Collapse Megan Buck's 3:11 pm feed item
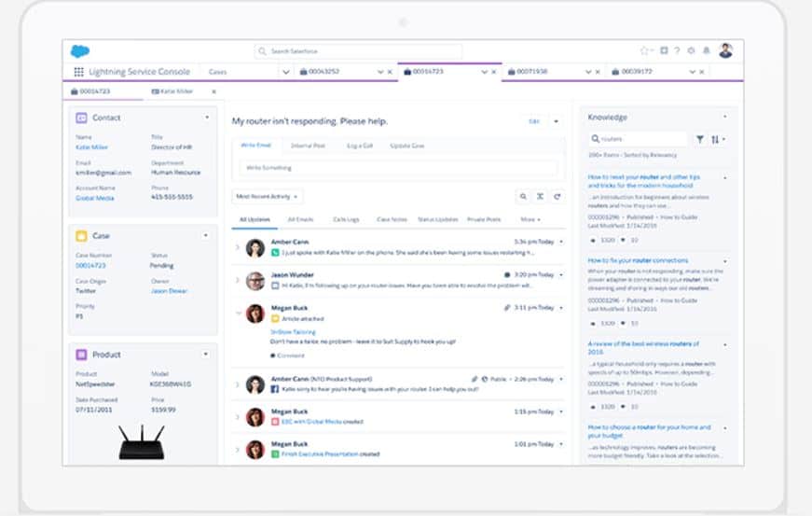 239,313
